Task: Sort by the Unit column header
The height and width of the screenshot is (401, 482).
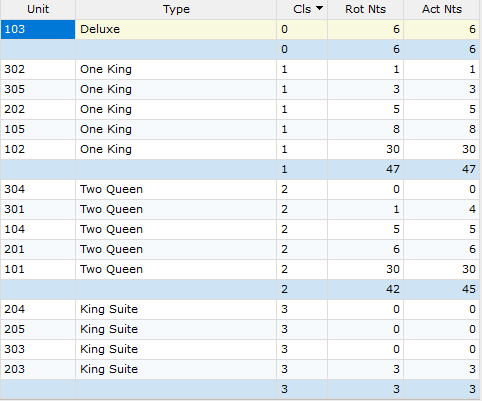Action: [x=38, y=9]
